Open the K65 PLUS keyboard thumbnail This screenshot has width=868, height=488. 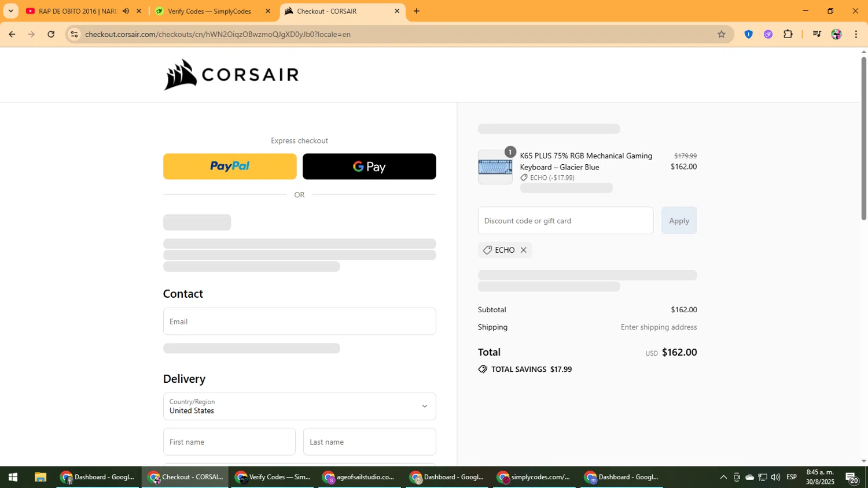coord(495,167)
